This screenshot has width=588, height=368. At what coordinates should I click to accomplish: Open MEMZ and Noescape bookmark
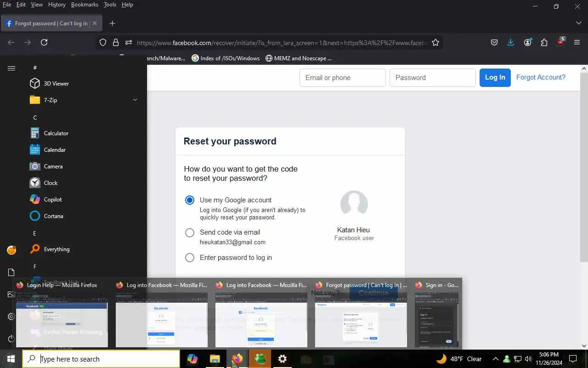click(298, 58)
